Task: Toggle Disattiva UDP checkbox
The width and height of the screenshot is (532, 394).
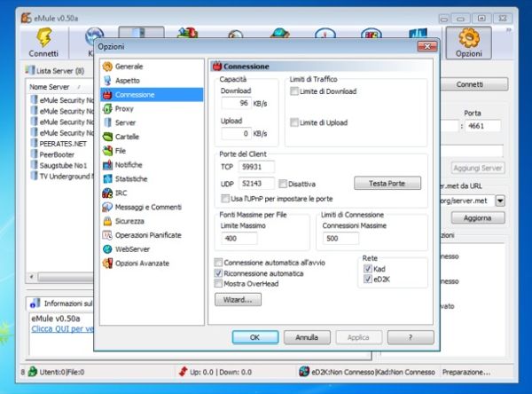Action: pos(283,184)
